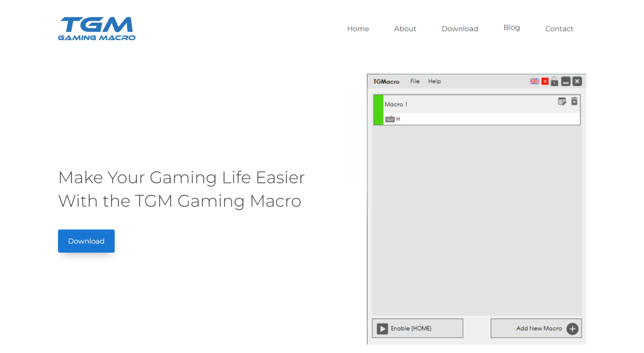Navigate to the Blog page
This screenshot has width=644, height=353.
pyautogui.click(x=512, y=28)
